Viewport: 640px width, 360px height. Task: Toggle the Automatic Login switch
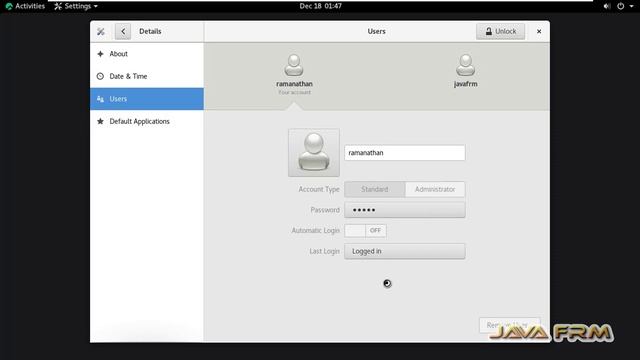[365, 231]
